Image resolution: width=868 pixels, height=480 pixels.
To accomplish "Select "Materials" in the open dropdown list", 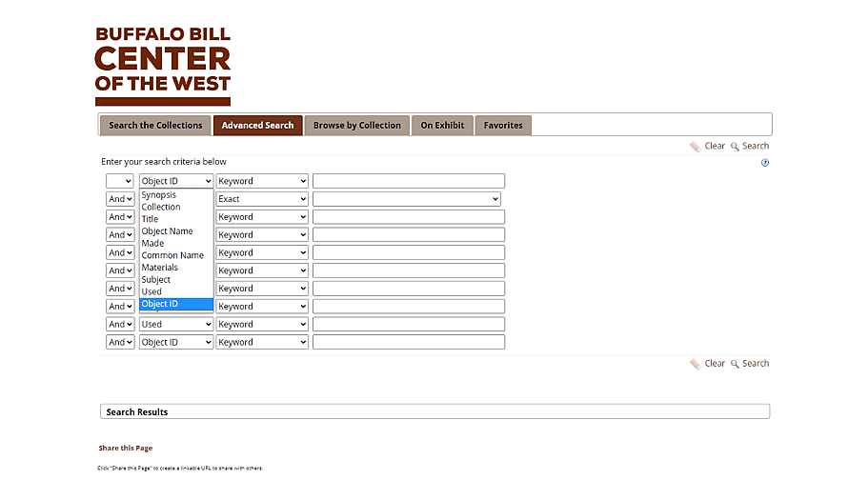I will coord(160,268).
